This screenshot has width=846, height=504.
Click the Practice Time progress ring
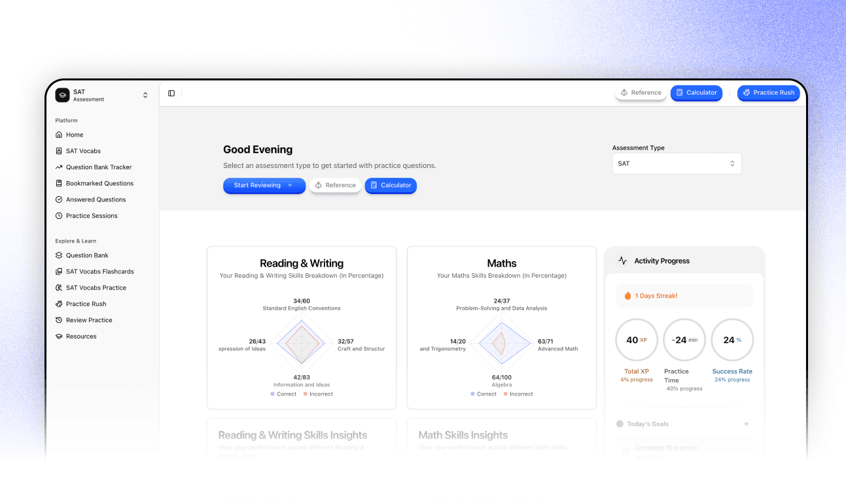[684, 340]
